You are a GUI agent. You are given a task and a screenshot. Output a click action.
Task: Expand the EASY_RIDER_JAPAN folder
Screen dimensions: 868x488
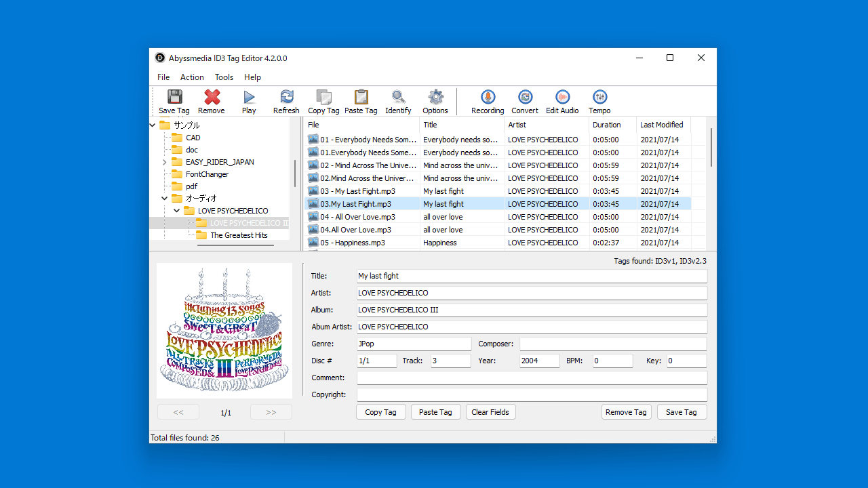tap(164, 162)
